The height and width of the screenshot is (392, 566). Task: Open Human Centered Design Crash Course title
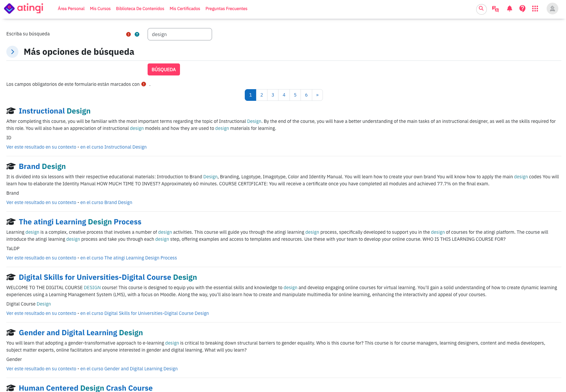[x=85, y=388]
